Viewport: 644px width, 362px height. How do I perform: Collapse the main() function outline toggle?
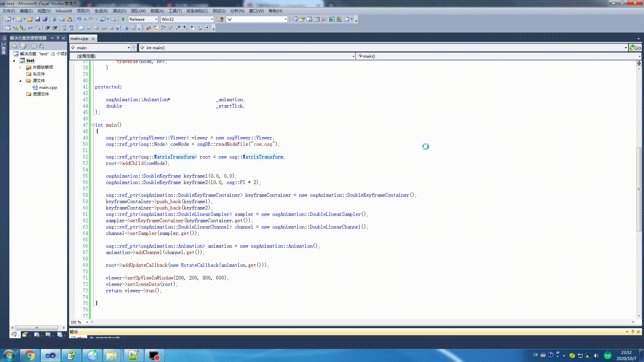click(93, 125)
